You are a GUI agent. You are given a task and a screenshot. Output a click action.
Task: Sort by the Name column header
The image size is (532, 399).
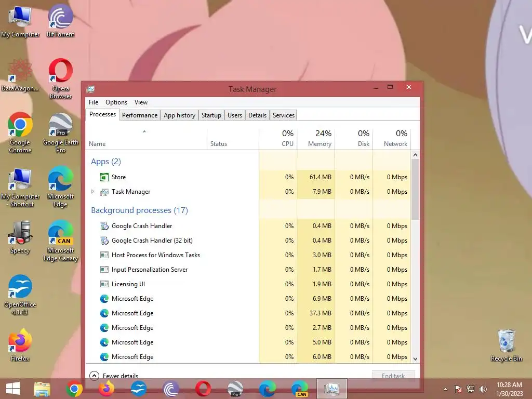pyautogui.click(x=146, y=139)
